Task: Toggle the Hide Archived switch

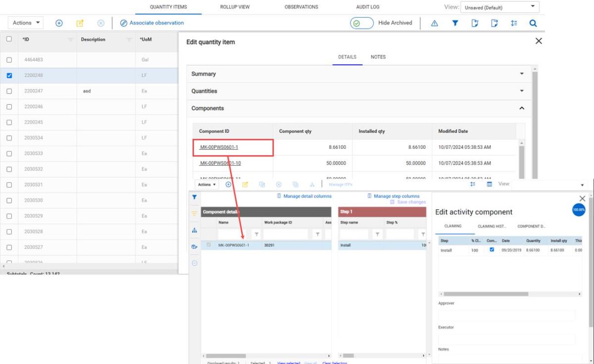Action: (x=362, y=23)
